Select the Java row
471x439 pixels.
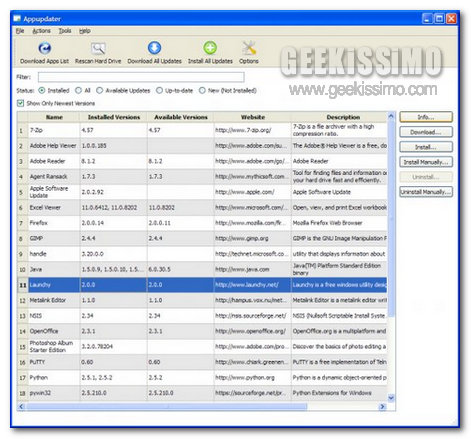(x=202, y=269)
